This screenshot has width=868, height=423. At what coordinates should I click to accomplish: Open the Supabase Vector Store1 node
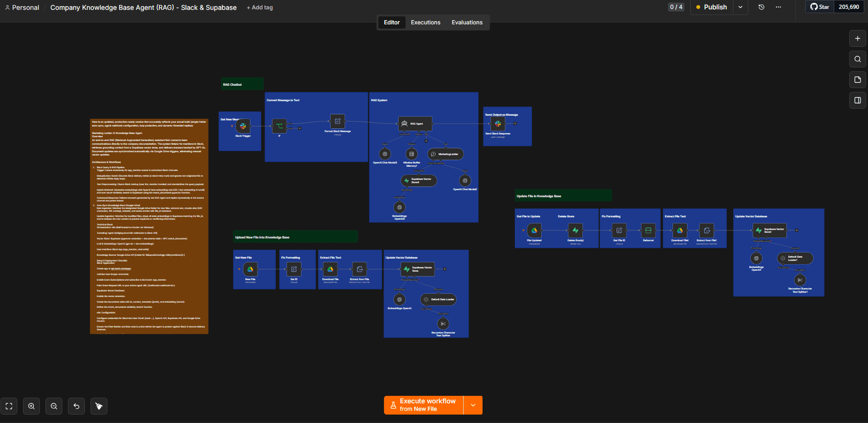point(770,230)
